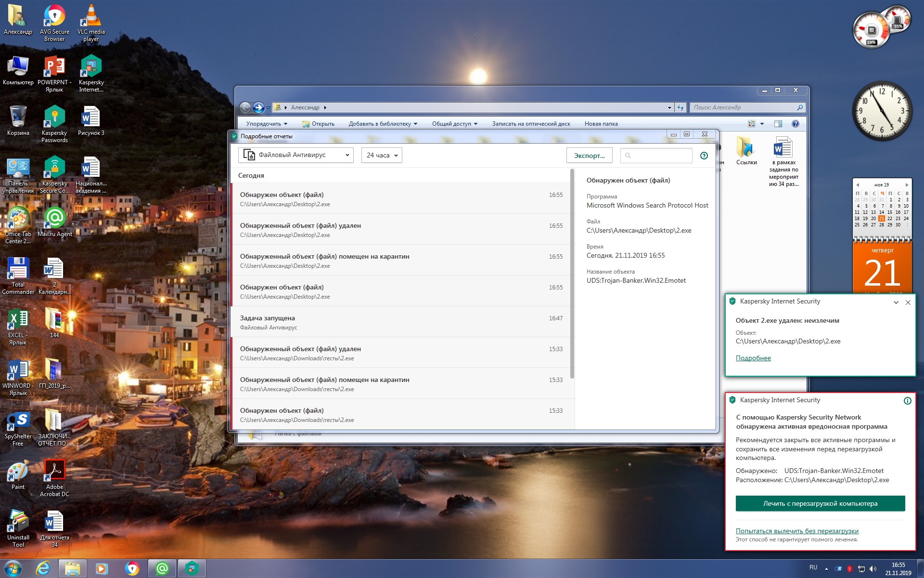This screenshot has width=924, height=578.
Task: Open Mail.ru Agent taskbar icon
Action: coord(162,568)
